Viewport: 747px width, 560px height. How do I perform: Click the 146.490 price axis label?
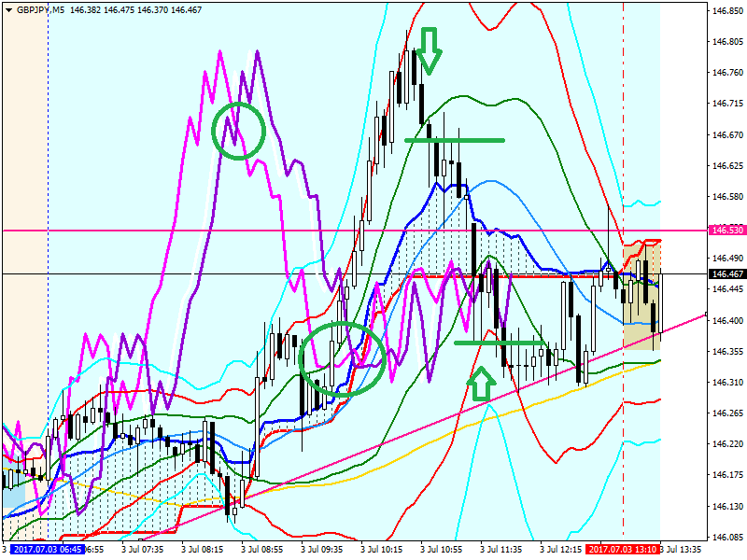[x=727, y=259]
